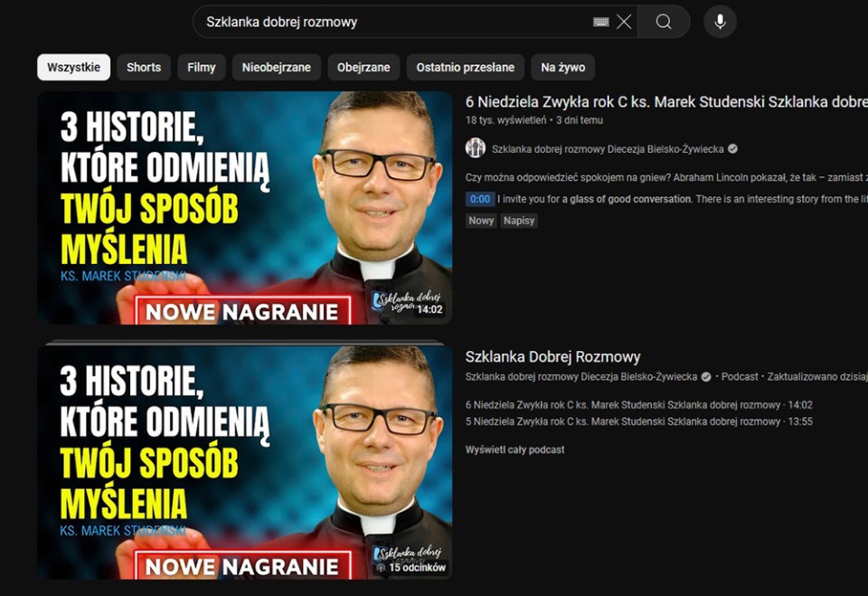Click the episode listed with duration 13:55

(633, 421)
